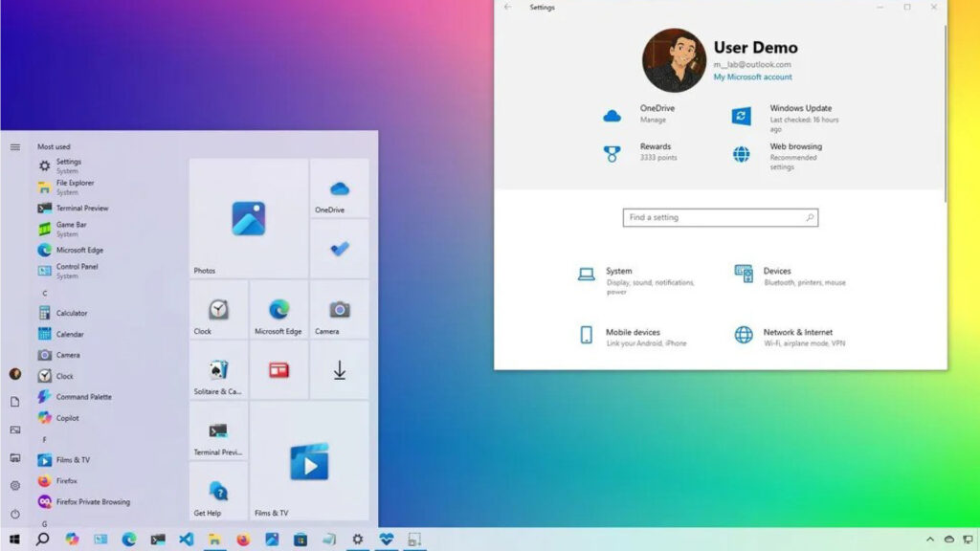Open the red News tile
Image resolution: width=980 pixels, height=551 pixels.
coord(278,369)
